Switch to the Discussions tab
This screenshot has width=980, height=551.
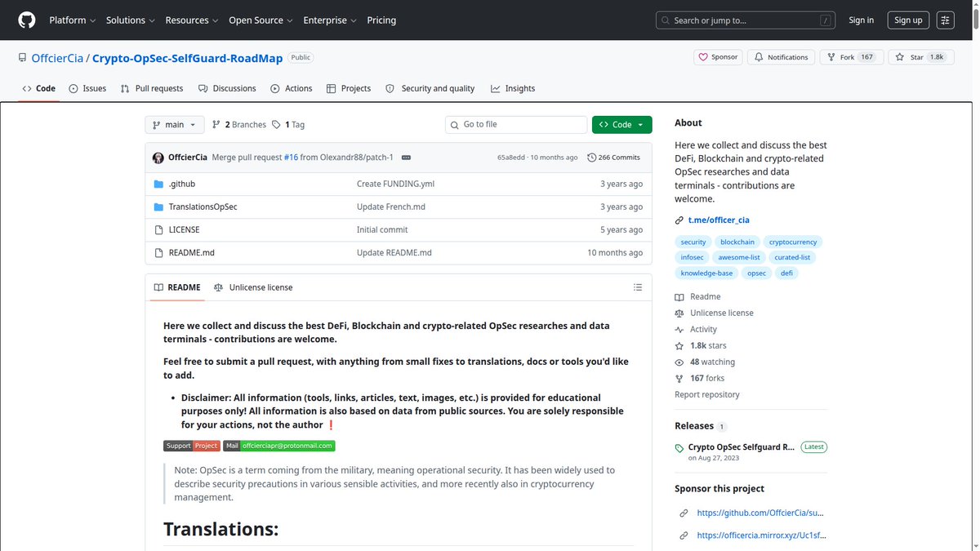tap(227, 88)
